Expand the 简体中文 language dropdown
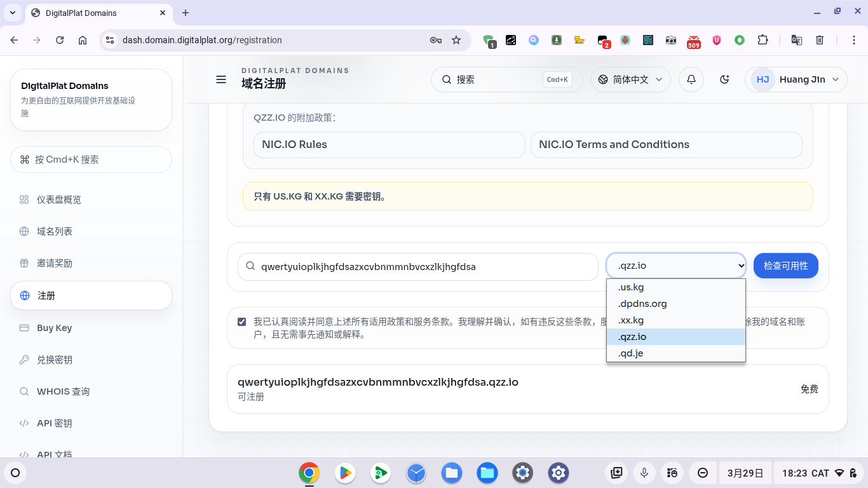 coord(631,79)
